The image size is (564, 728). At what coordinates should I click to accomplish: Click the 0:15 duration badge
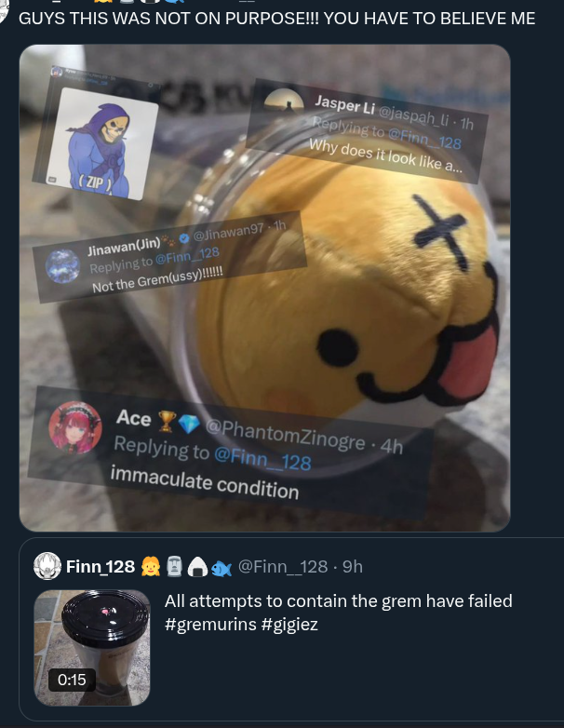tap(72, 680)
